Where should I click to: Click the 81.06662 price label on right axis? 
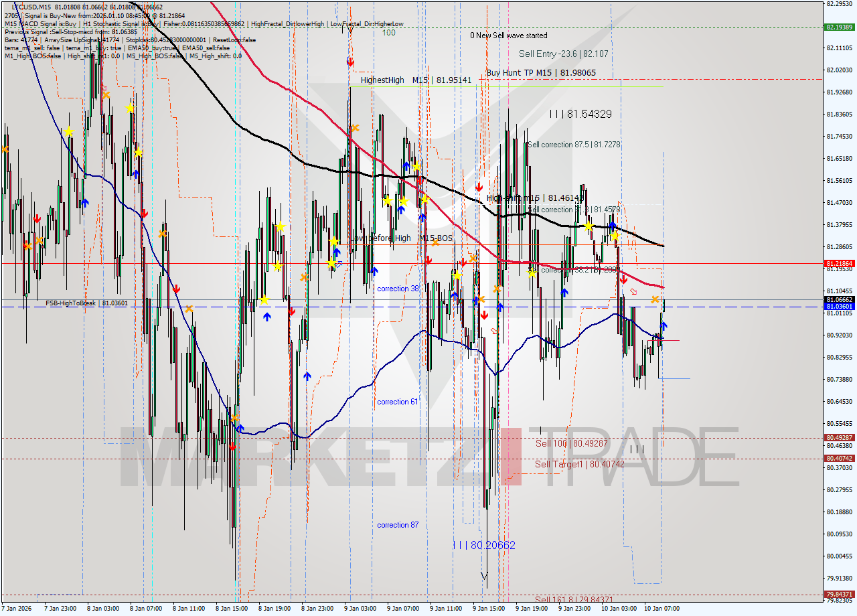(840, 299)
